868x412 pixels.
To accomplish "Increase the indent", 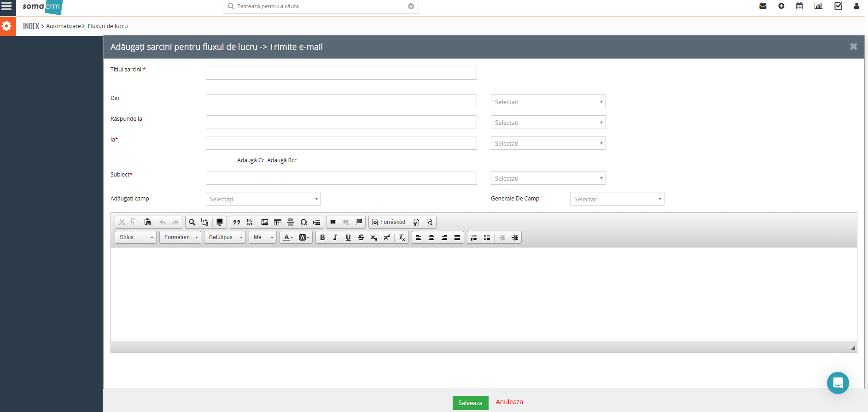I will 515,237.
